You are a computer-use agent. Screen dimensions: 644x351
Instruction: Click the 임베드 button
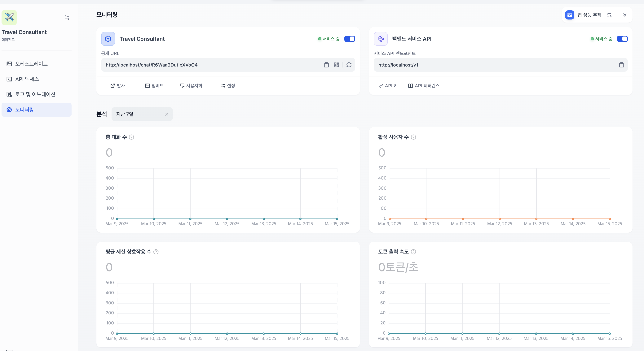tap(154, 86)
